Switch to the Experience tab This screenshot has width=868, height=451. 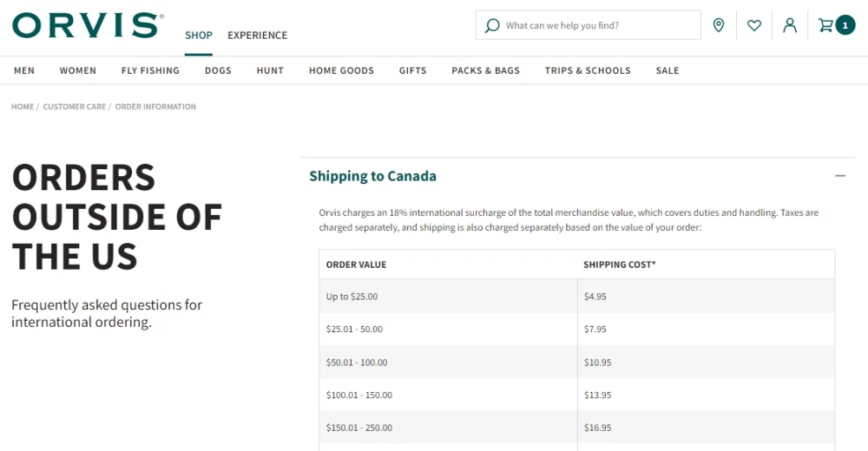[x=257, y=36]
